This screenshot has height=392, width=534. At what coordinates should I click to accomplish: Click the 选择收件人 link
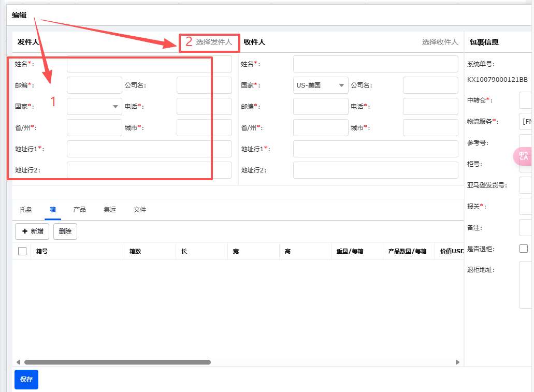pyautogui.click(x=440, y=42)
